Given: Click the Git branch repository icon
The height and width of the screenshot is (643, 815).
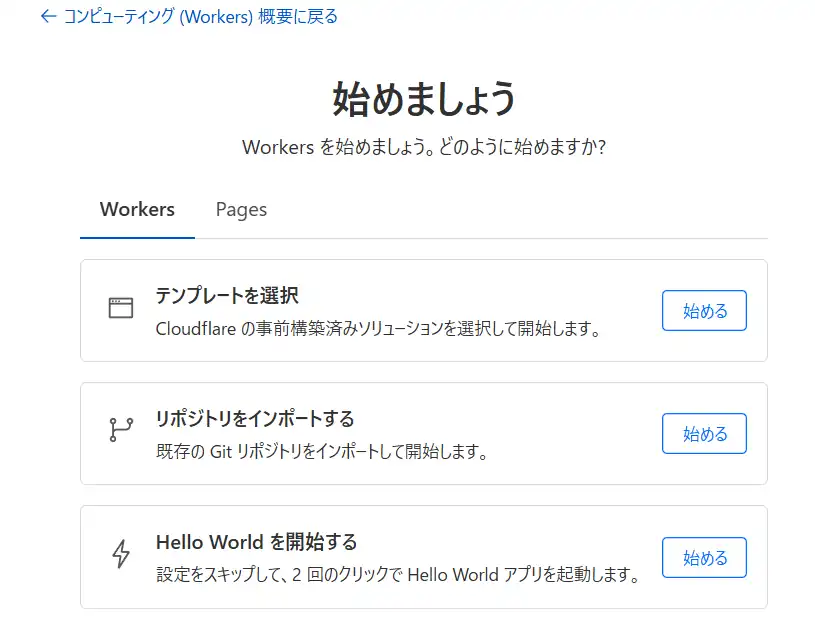Looking at the screenshot, I should 121,430.
